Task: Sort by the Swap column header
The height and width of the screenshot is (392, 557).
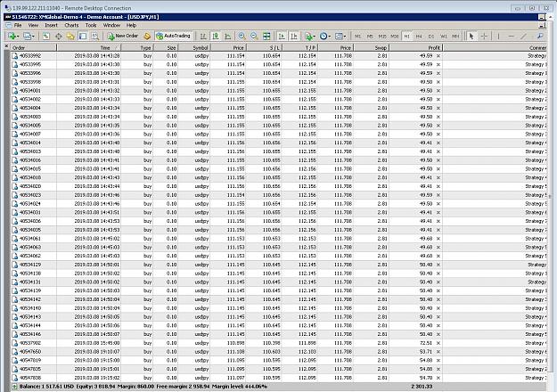Action: click(372, 47)
